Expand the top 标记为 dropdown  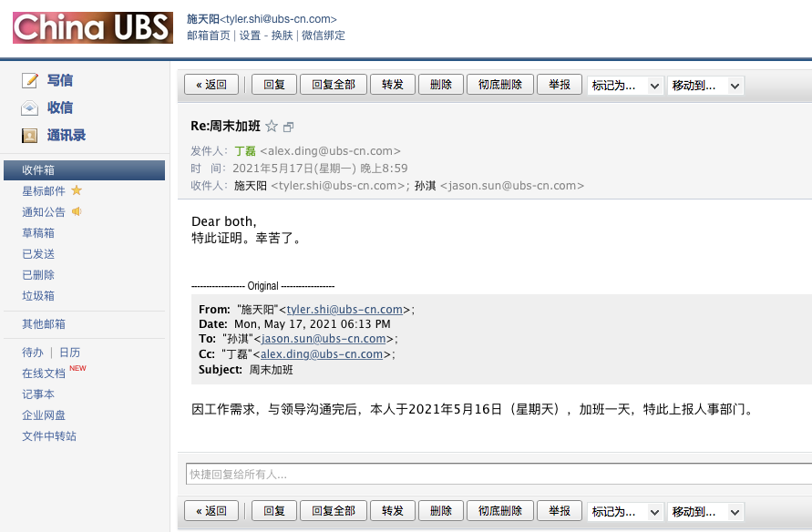coord(625,85)
